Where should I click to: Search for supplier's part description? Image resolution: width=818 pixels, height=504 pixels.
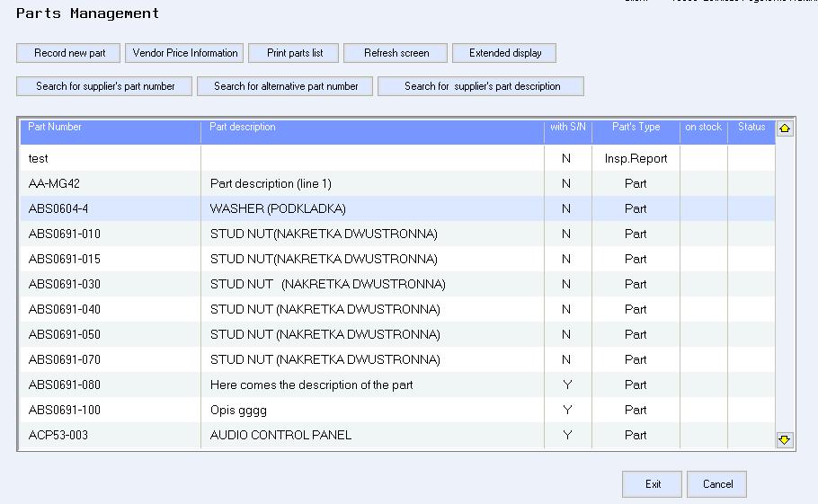point(481,86)
